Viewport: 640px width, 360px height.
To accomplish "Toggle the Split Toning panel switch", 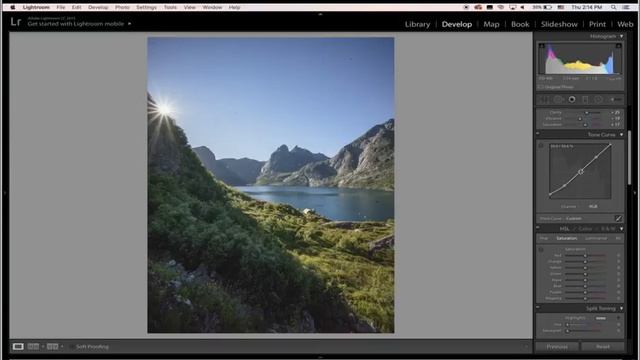I will pos(538,307).
